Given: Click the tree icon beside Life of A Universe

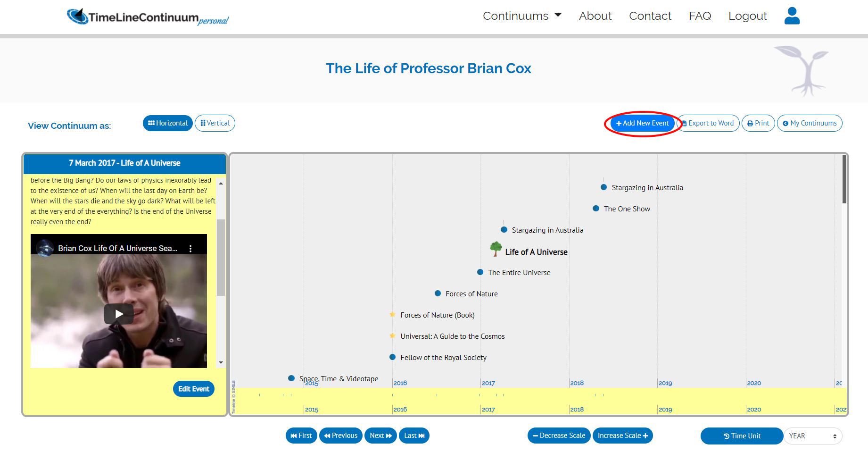Looking at the screenshot, I should 496,249.
